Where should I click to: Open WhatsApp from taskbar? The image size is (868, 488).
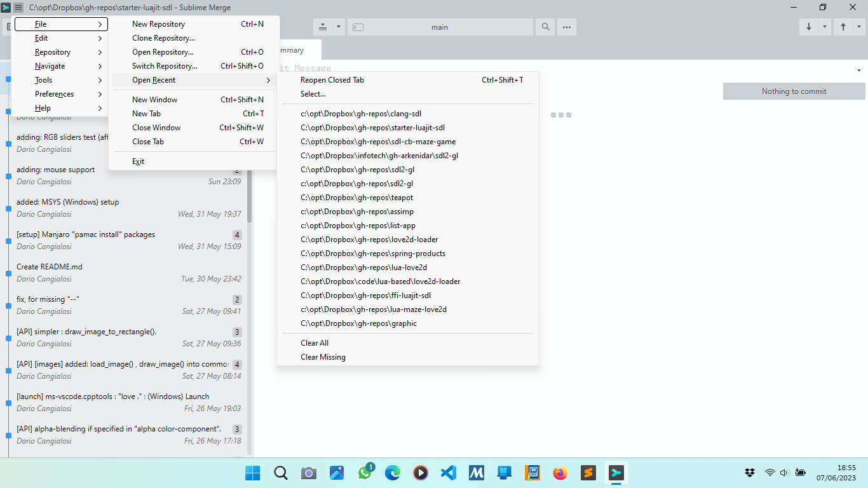pos(365,472)
